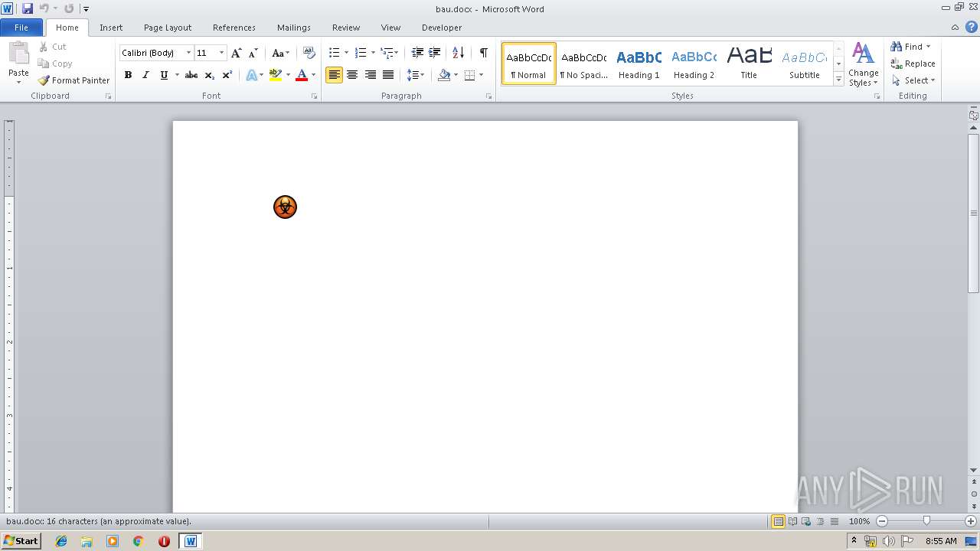
Task: Apply the Heading 1 style
Action: (x=639, y=63)
